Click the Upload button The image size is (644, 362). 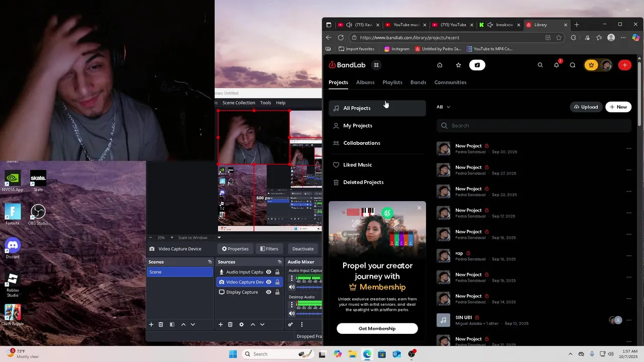click(x=586, y=107)
